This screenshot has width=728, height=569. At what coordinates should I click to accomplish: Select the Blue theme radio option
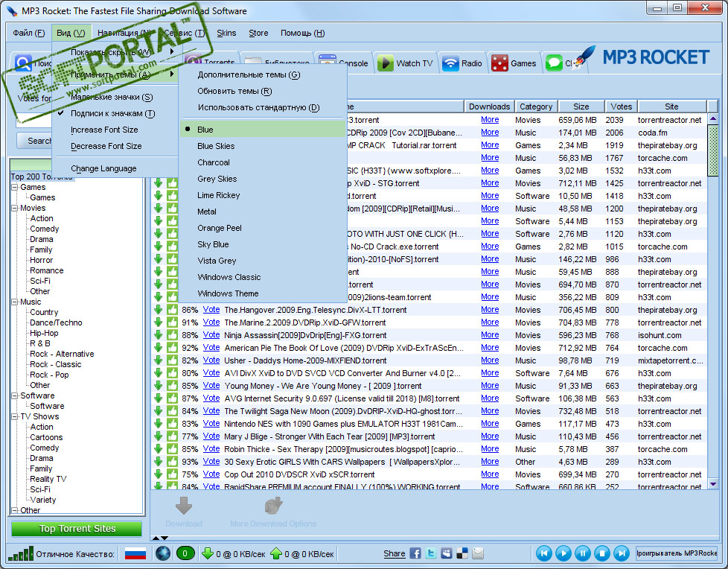pos(262,129)
